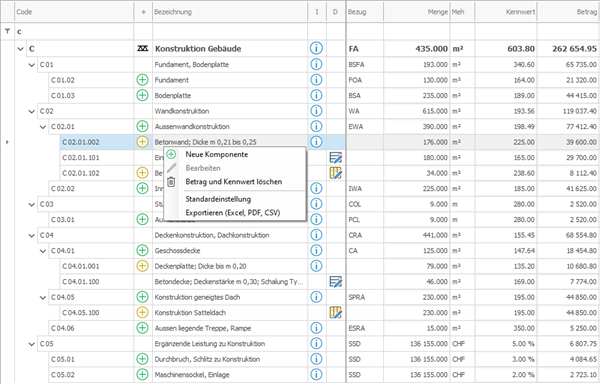Click row indicator arrow of selected row
The width and height of the screenshot is (600, 384).
tap(7, 142)
